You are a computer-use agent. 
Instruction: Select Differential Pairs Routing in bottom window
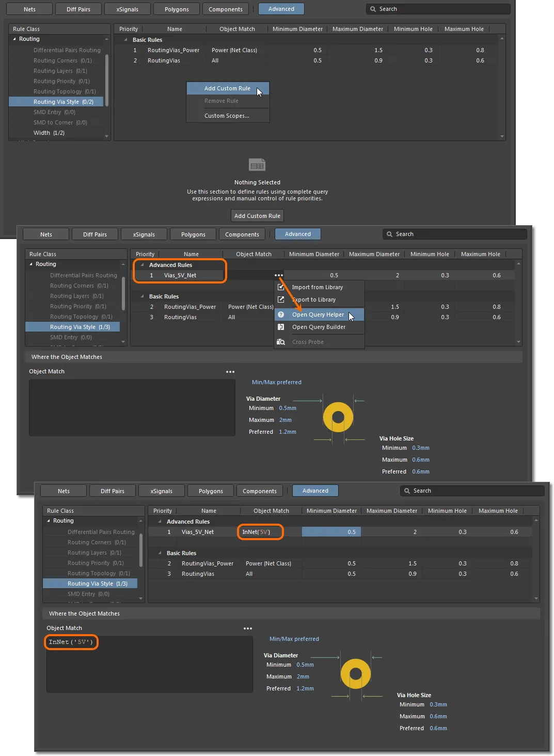click(x=101, y=532)
